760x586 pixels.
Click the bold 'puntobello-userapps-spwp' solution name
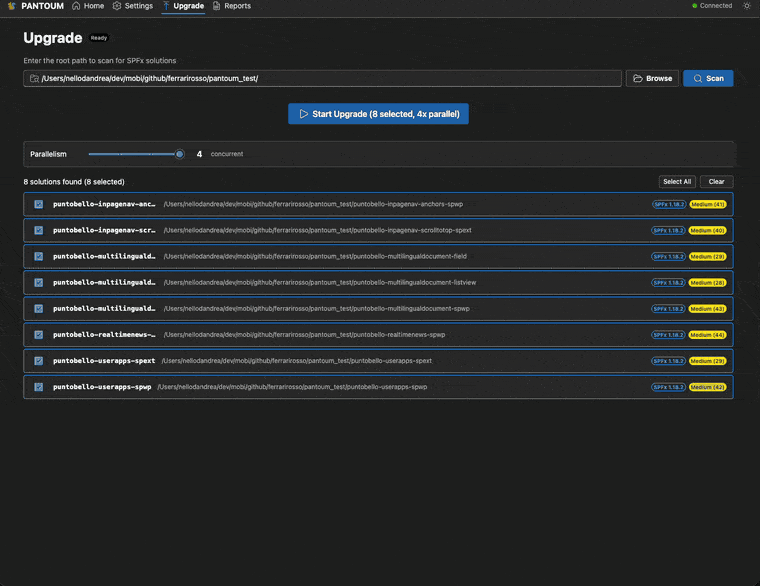pyautogui.click(x=102, y=387)
